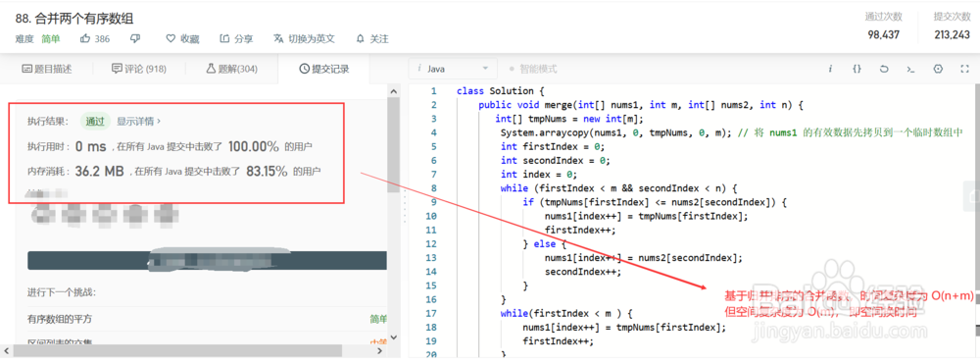
Task: Click the line 4 System.arraycopy code
Action: point(615,132)
